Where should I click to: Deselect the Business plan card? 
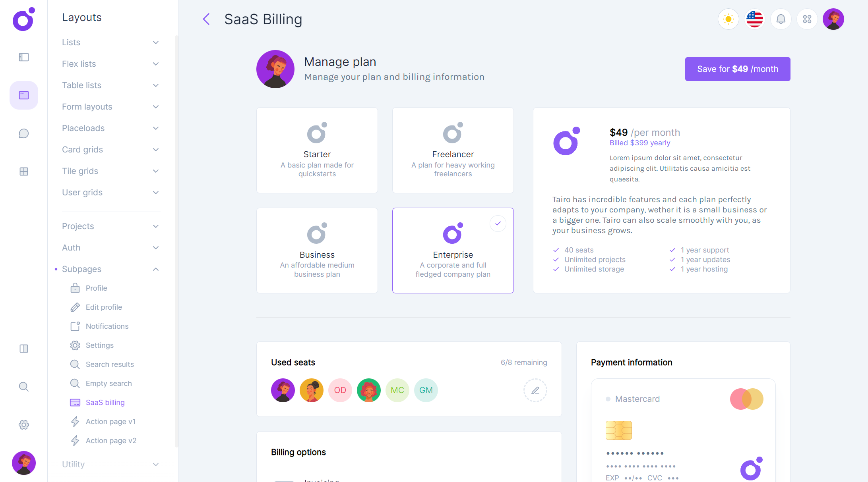click(317, 250)
